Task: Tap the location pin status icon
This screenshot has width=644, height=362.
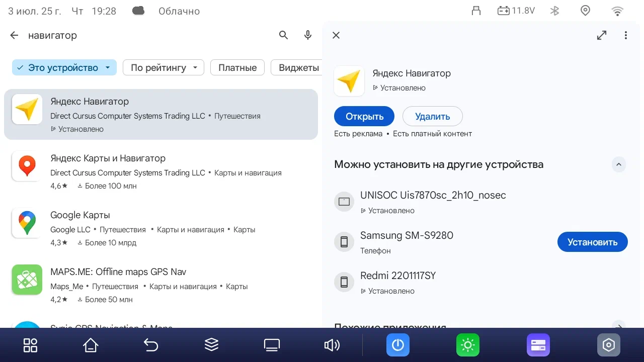Action: 585,11
